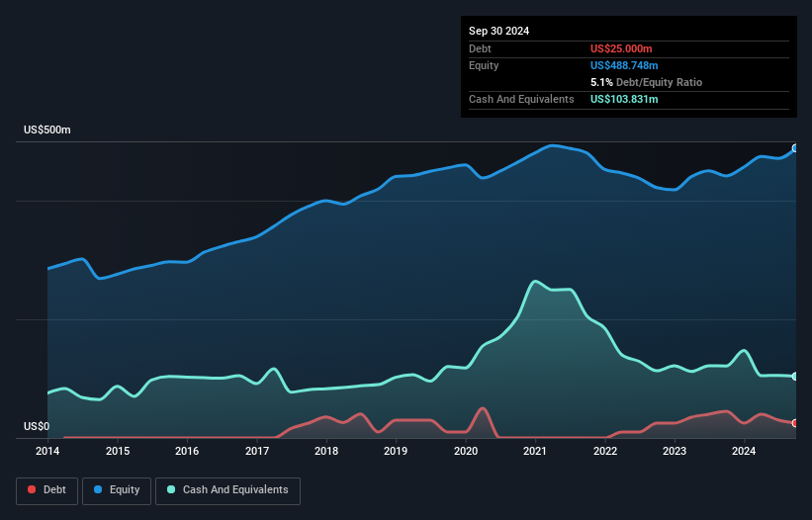Screen dimensions: 812x520
Task: Click the Sep 30 2024 tooltip date
Action: pos(498,31)
